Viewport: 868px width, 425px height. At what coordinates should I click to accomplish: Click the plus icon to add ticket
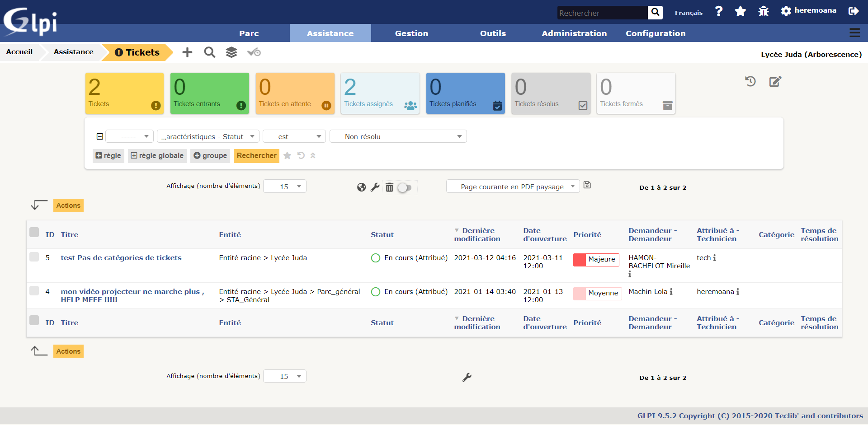pos(187,52)
